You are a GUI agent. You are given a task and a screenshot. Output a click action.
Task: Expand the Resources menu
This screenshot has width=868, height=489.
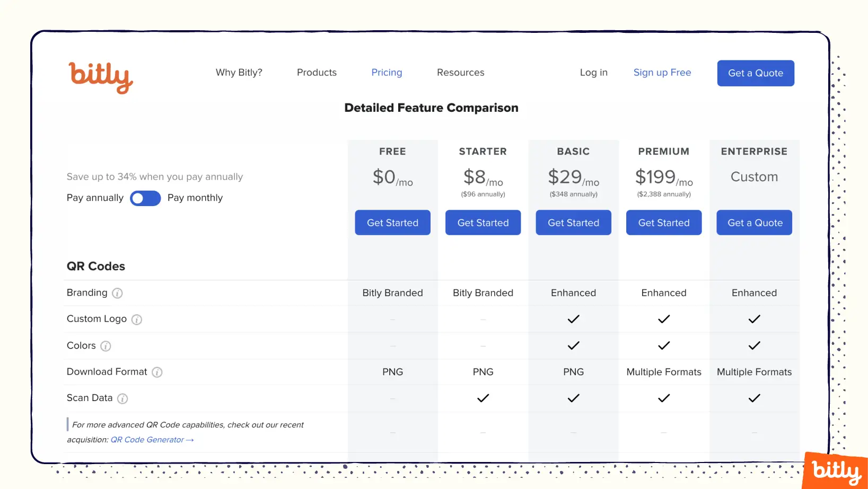[x=460, y=73]
